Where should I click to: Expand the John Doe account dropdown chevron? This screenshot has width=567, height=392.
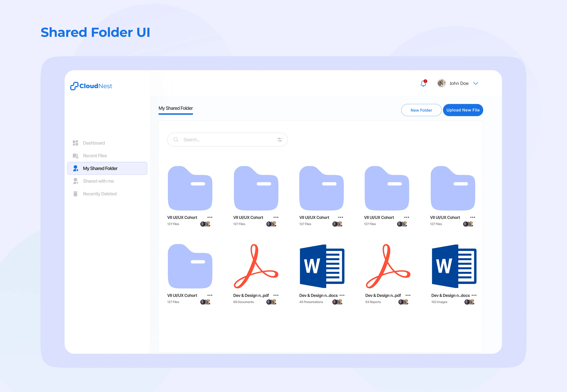click(x=476, y=83)
